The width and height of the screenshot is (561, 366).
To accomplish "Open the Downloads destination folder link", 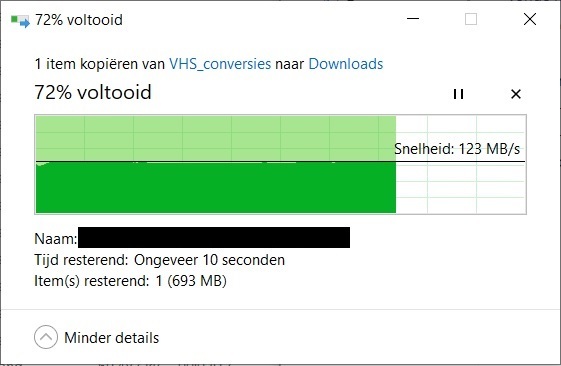I will pyautogui.click(x=346, y=64).
